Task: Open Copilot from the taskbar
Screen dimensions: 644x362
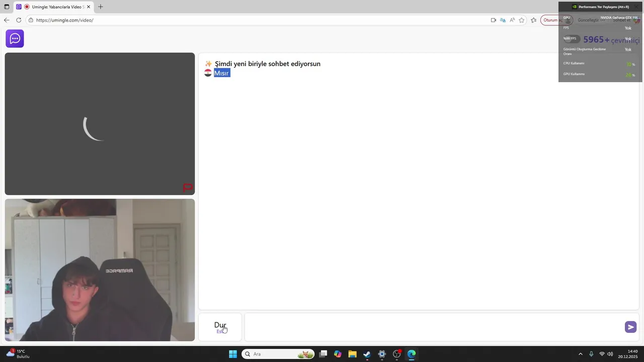Action: point(338,354)
